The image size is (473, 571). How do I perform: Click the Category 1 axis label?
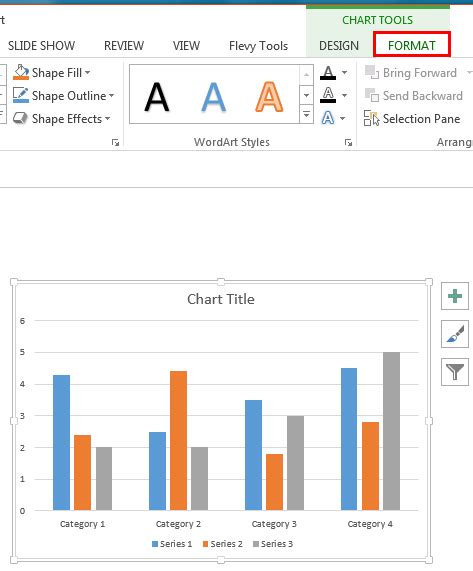click(x=82, y=524)
